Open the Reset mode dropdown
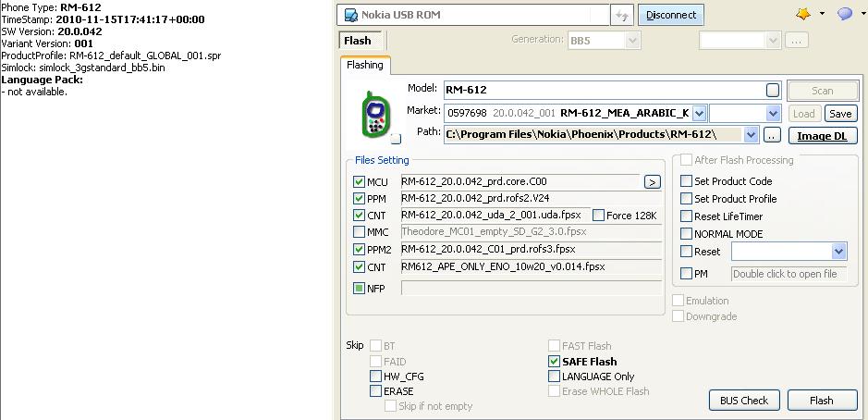 point(838,252)
